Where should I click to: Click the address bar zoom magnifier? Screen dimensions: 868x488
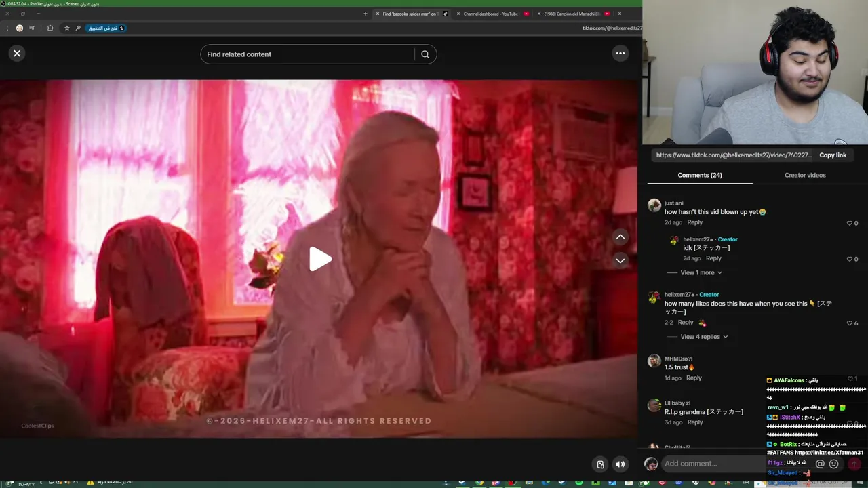(x=78, y=28)
